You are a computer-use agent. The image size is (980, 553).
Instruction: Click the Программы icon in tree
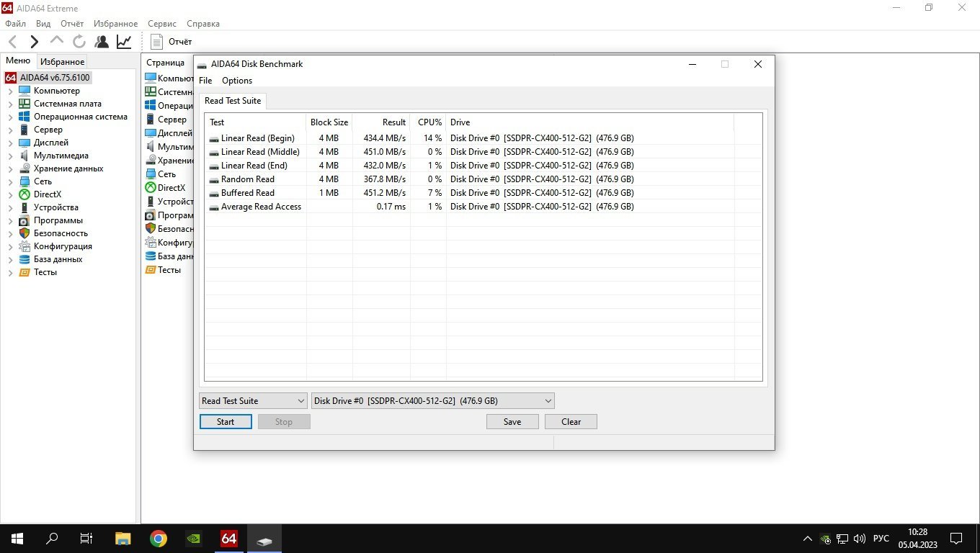point(24,220)
